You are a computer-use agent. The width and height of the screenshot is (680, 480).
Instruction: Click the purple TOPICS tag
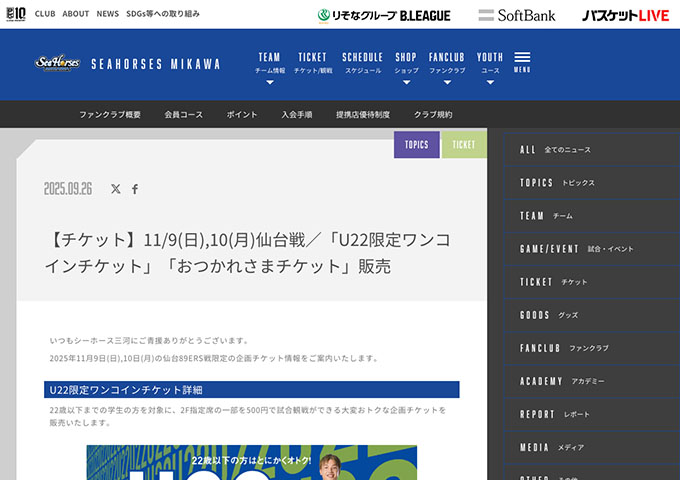point(417,144)
